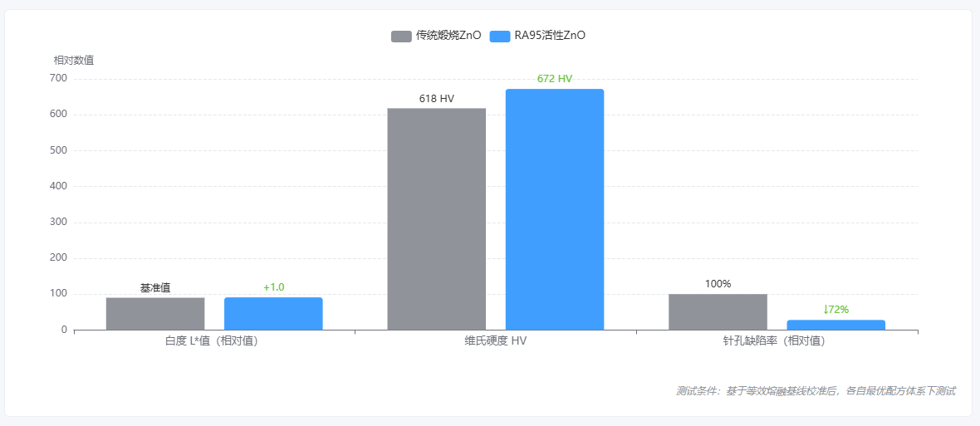Click the 测试条件 footnote text
The height and width of the screenshot is (426, 980).
(816, 391)
